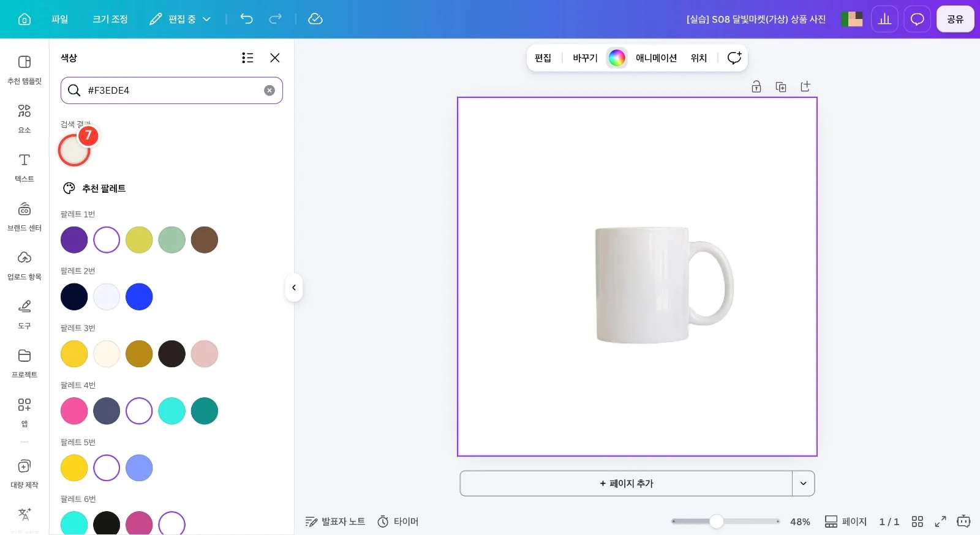The height and width of the screenshot is (535, 980).
Task: Pick black swatch in 팔레트 3번
Action: point(171,354)
